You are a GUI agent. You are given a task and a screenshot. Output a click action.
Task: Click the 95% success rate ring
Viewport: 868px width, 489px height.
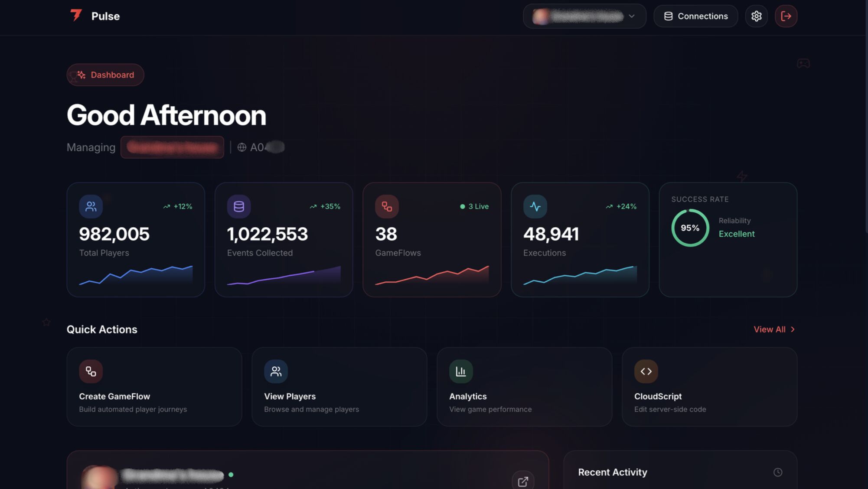click(x=690, y=228)
